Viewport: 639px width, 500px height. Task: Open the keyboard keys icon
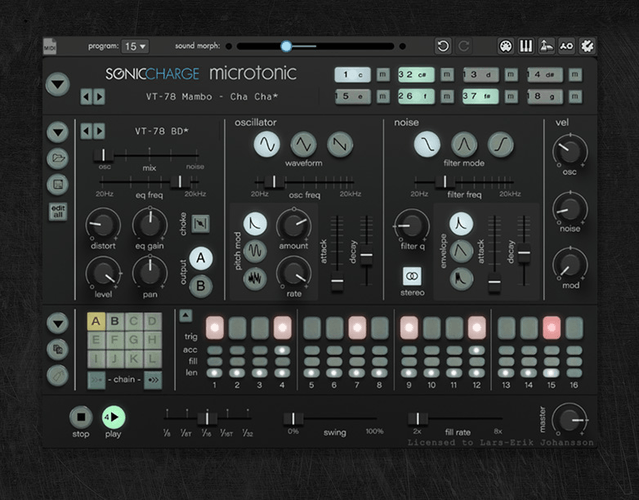[x=526, y=46]
